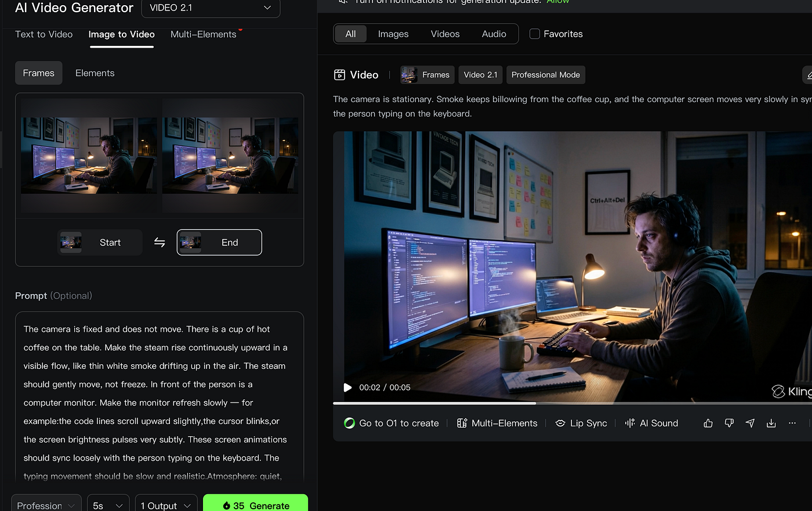Swap start and end frames

coord(159,242)
